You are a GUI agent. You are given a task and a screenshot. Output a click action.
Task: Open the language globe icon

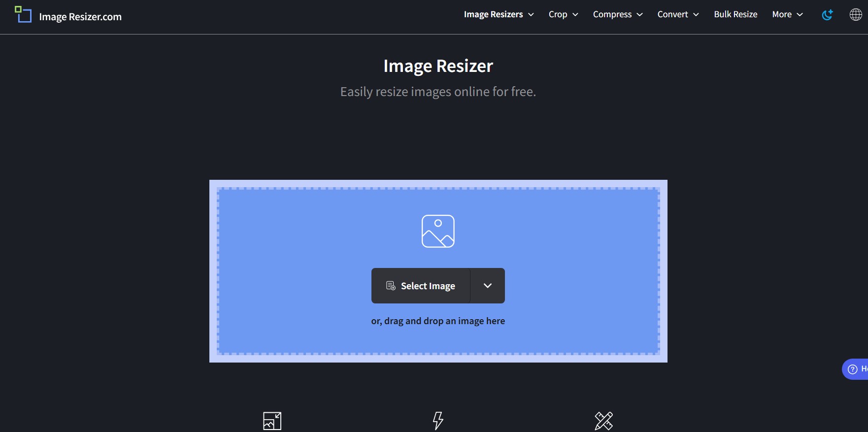856,15
